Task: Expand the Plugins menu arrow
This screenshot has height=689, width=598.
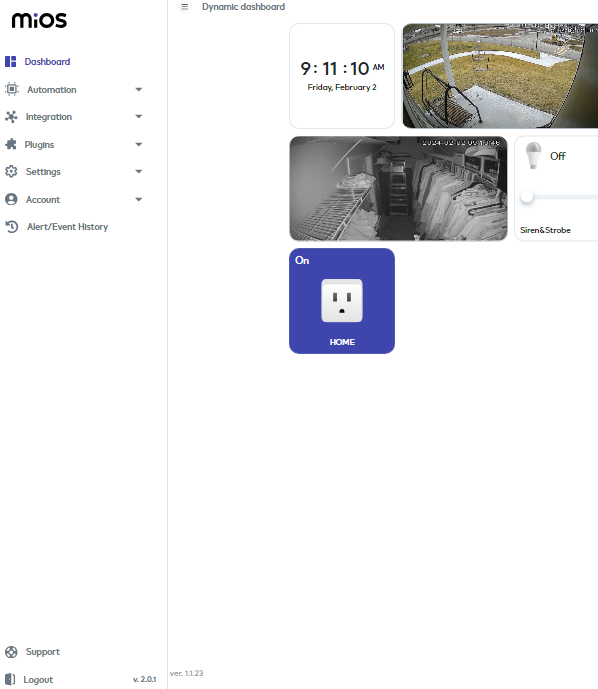Action: (x=139, y=145)
